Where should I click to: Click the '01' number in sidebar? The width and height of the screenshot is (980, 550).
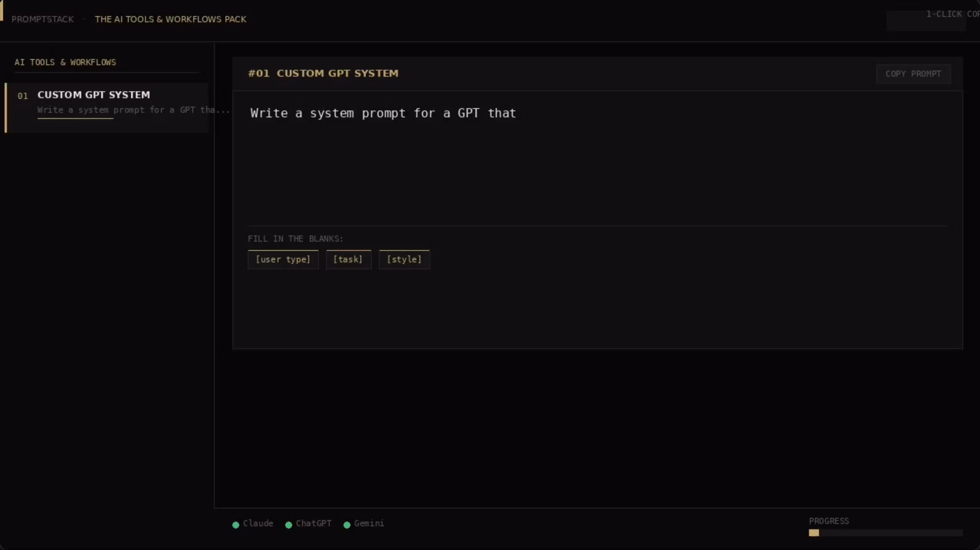point(23,96)
